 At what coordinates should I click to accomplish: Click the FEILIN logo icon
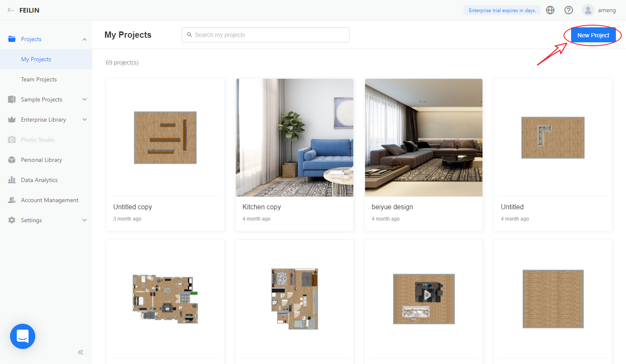(11, 10)
